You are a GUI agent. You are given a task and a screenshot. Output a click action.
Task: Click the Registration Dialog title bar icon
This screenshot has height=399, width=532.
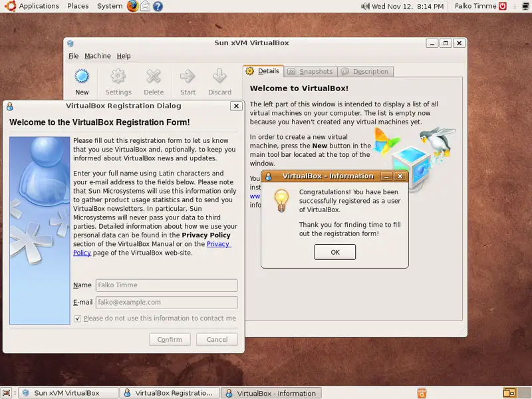tap(10, 106)
